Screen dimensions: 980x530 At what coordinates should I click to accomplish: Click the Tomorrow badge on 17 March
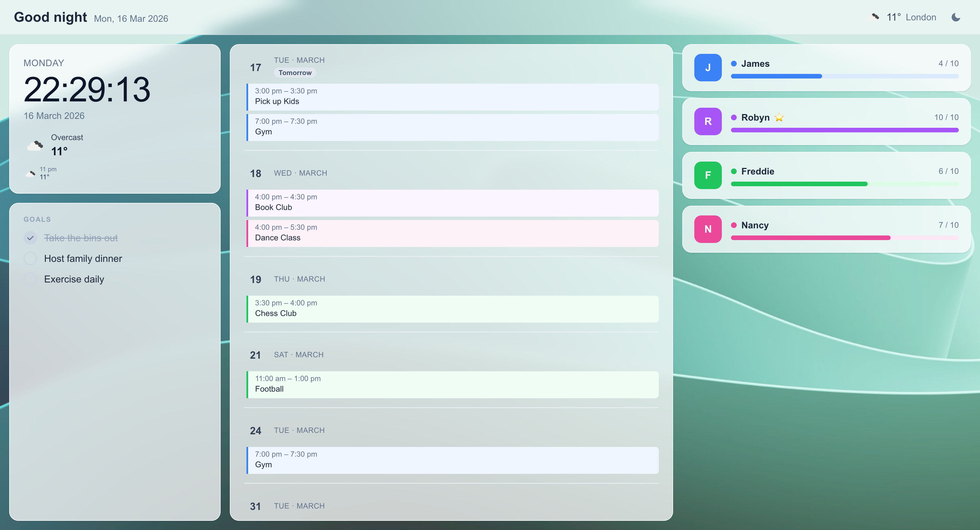point(295,73)
